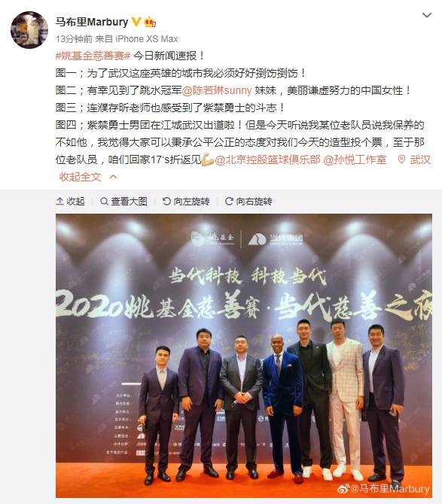Open the 武汉 location link

pyautogui.click(x=420, y=159)
